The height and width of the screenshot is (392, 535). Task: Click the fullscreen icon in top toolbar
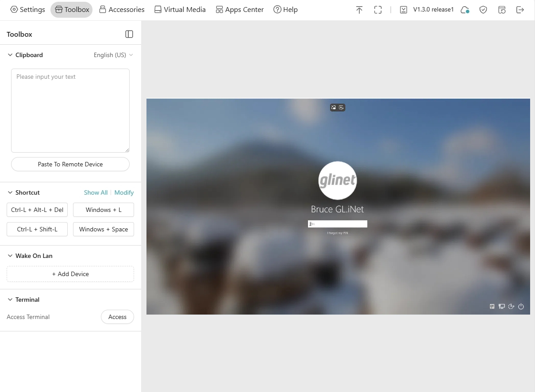pyautogui.click(x=378, y=10)
